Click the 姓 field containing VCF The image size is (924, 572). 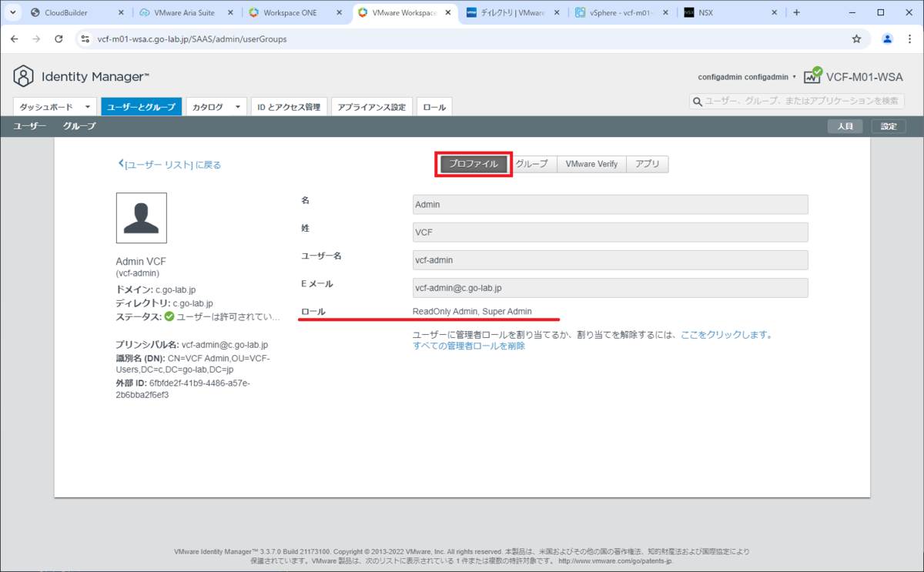click(610, 232)
